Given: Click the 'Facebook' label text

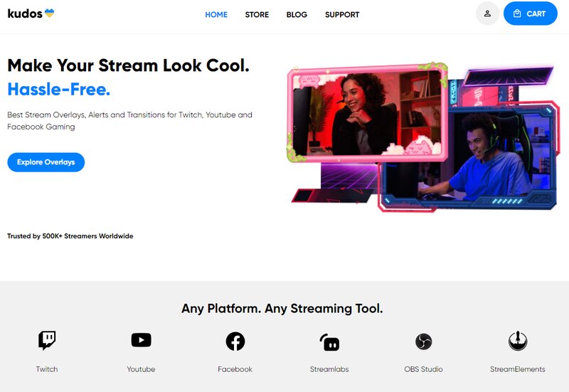Looking at the screenshot, I should [235, 369].
